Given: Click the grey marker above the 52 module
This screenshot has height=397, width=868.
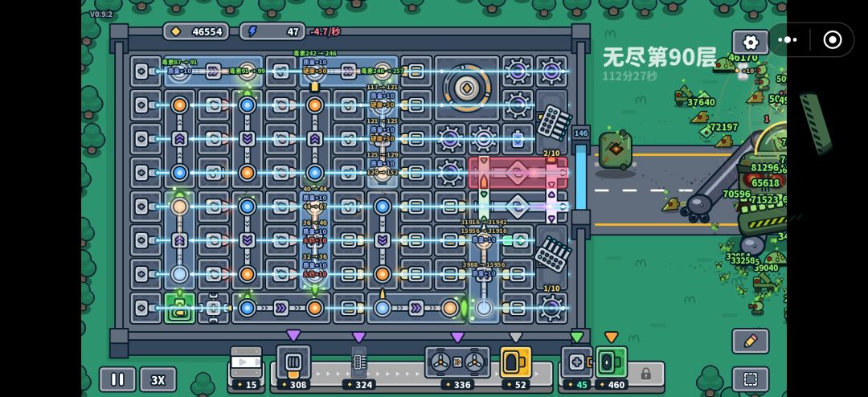Looking at the screenshot, I should click(515, 337).
